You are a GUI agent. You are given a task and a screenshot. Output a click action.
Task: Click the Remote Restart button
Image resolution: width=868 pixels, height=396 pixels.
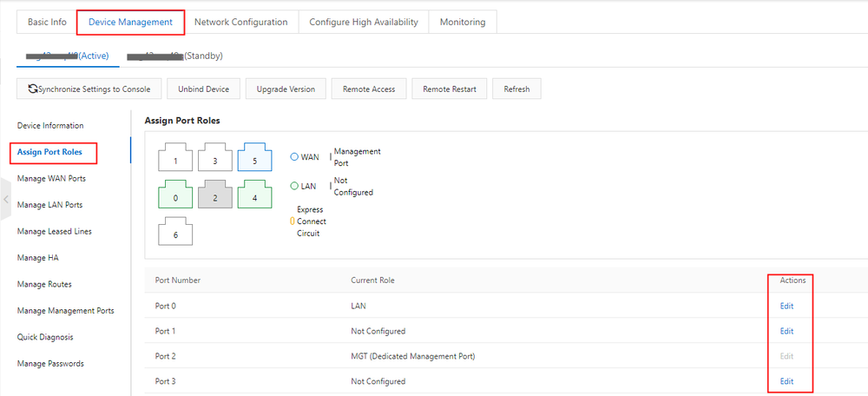pos(449,89)
